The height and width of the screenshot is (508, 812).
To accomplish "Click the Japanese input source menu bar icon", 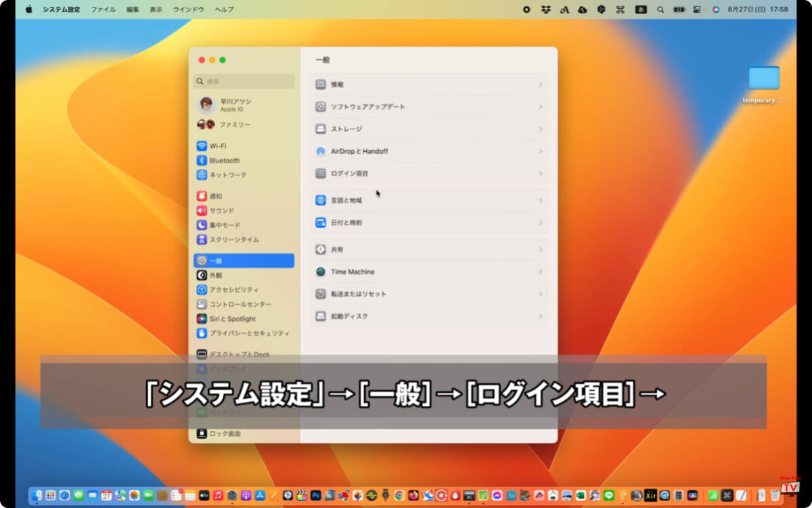I will point(641,9).
